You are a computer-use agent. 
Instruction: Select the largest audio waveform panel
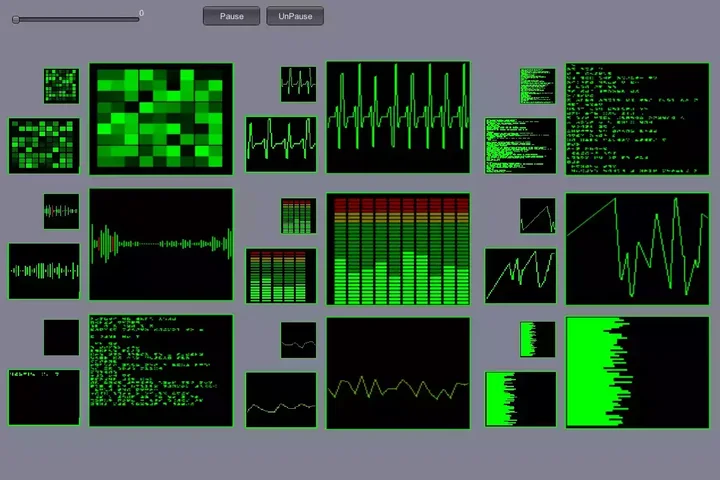pos(161,244)
